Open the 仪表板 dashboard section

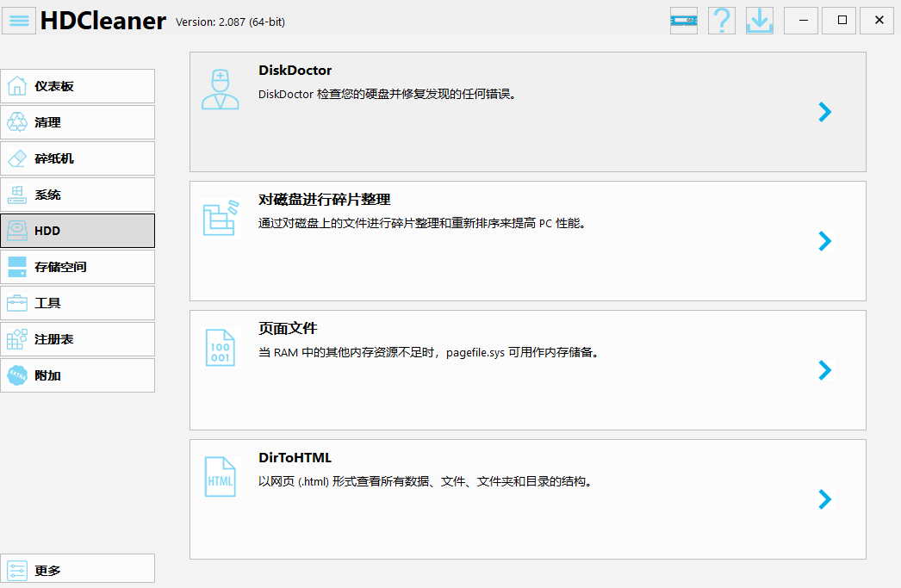(78, 86)
